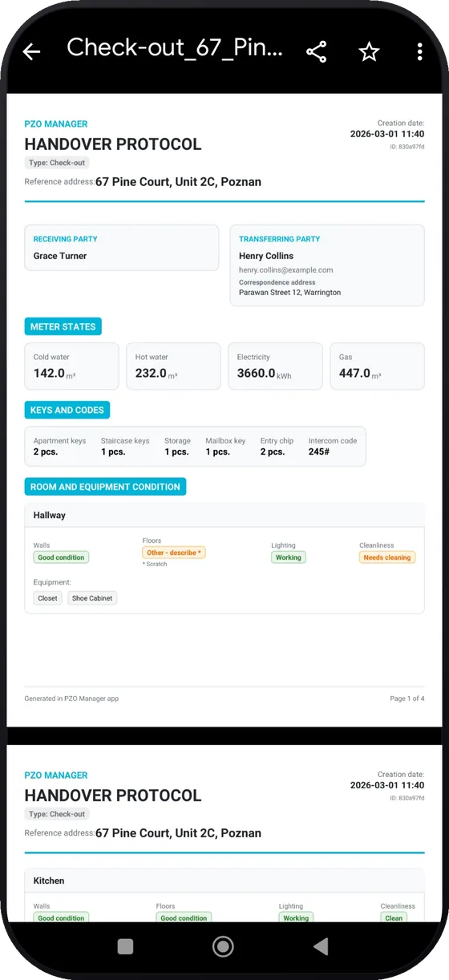
Task: Select the Closet equipment chip
Action: click(x=48, y=598)
